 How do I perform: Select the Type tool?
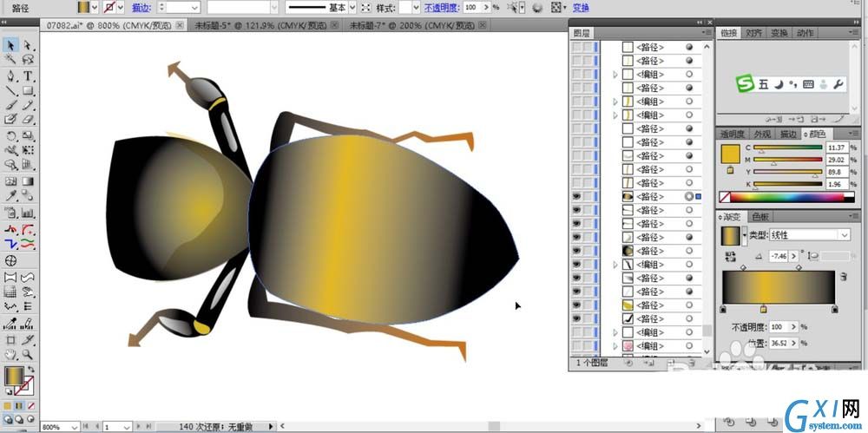[x=28, y=75]
